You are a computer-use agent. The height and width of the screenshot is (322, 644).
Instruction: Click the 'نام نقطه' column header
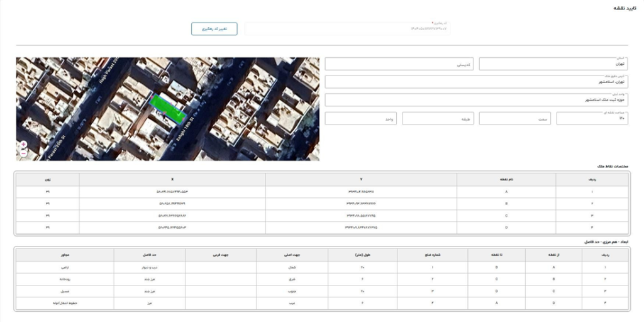(514, 179)
